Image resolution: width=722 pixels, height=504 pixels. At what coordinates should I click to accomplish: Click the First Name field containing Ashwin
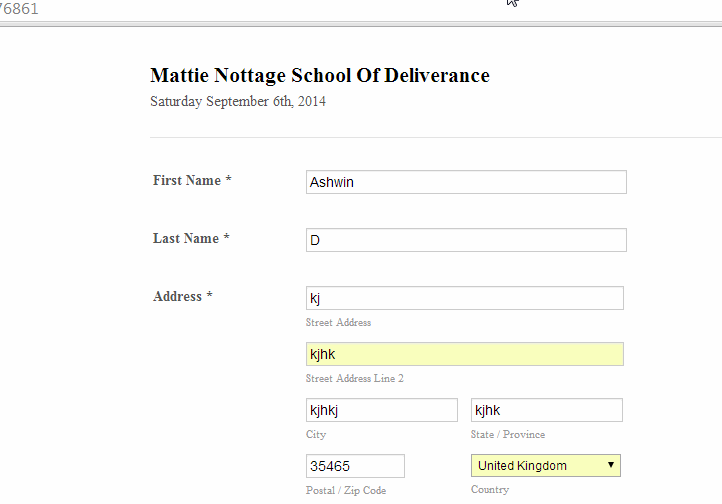click(465, 182)
